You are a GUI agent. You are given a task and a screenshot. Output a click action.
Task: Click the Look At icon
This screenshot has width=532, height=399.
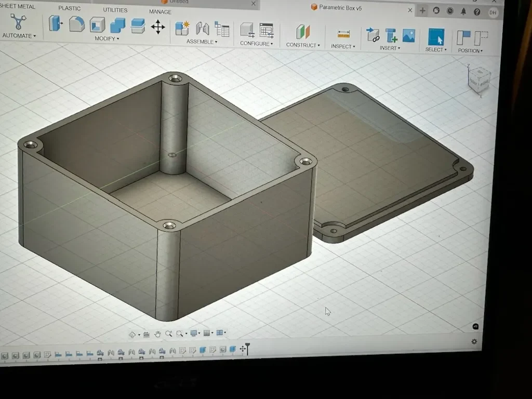146,335
